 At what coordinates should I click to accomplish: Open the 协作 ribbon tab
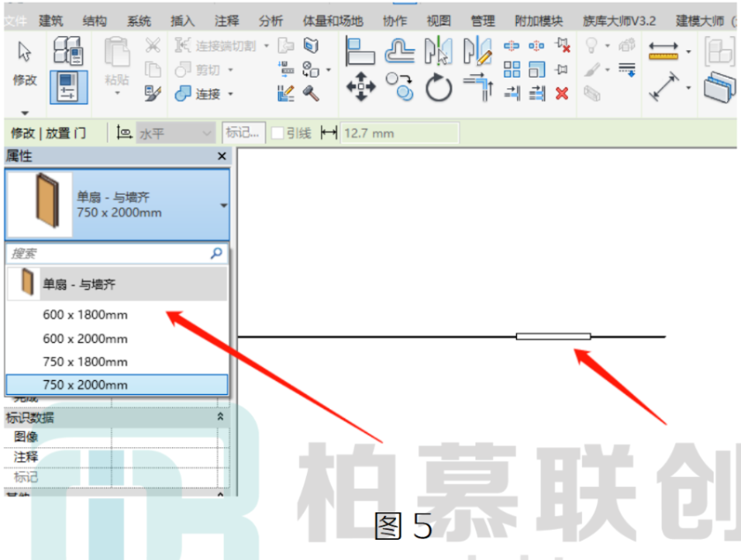(x=394, y=21)
